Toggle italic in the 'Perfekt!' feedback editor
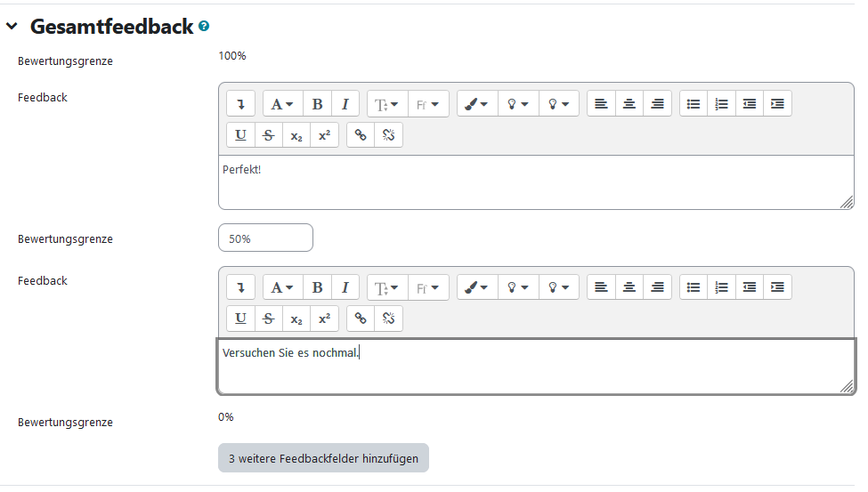This screenshot has width=868, height=492. click(x=345, y=104)
